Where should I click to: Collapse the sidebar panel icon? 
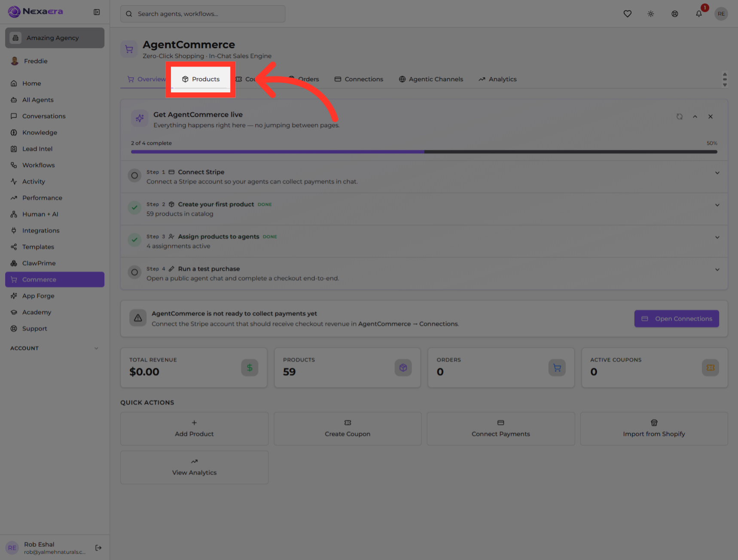click(97, 12)
